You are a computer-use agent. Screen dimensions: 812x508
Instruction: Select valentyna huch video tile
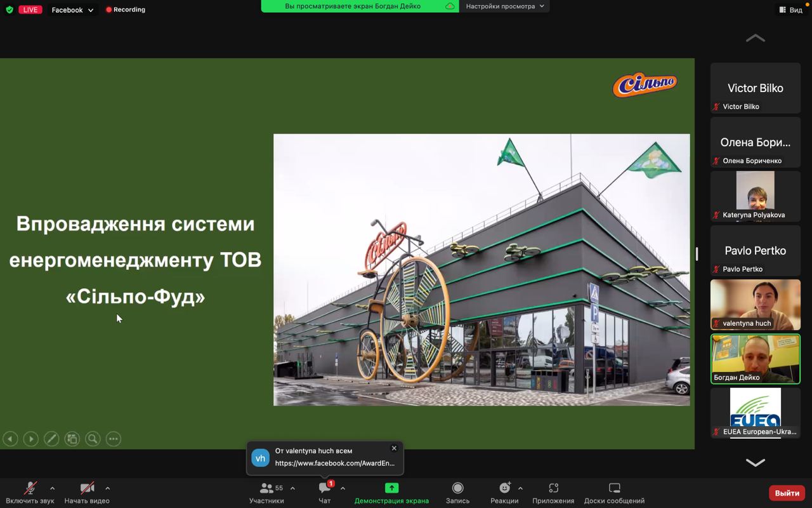755,305
